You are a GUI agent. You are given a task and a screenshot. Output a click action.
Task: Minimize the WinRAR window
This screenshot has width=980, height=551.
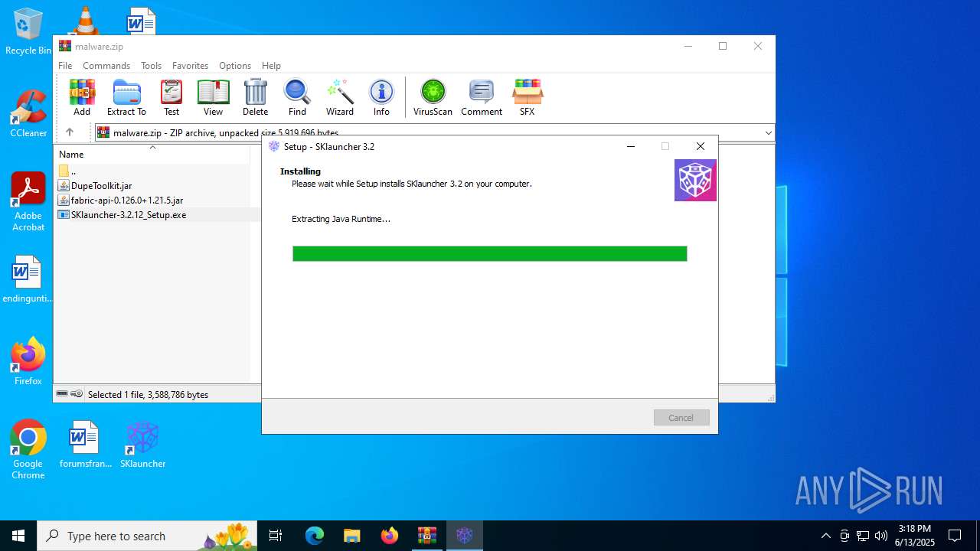coord(688,46)
